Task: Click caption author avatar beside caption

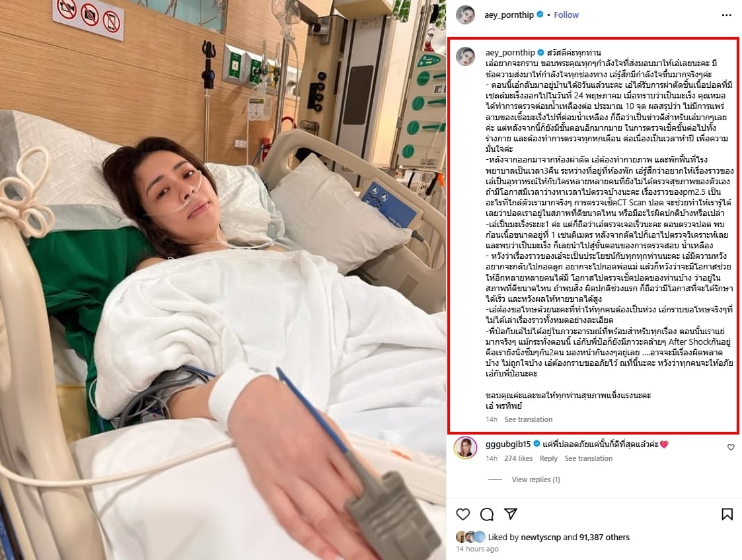Action: (465, 56)
